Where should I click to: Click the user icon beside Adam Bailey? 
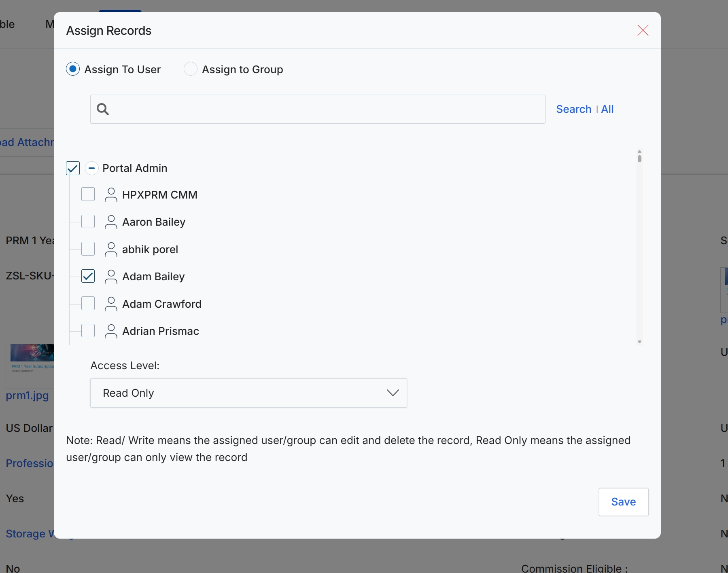click(x=111, y=277)
